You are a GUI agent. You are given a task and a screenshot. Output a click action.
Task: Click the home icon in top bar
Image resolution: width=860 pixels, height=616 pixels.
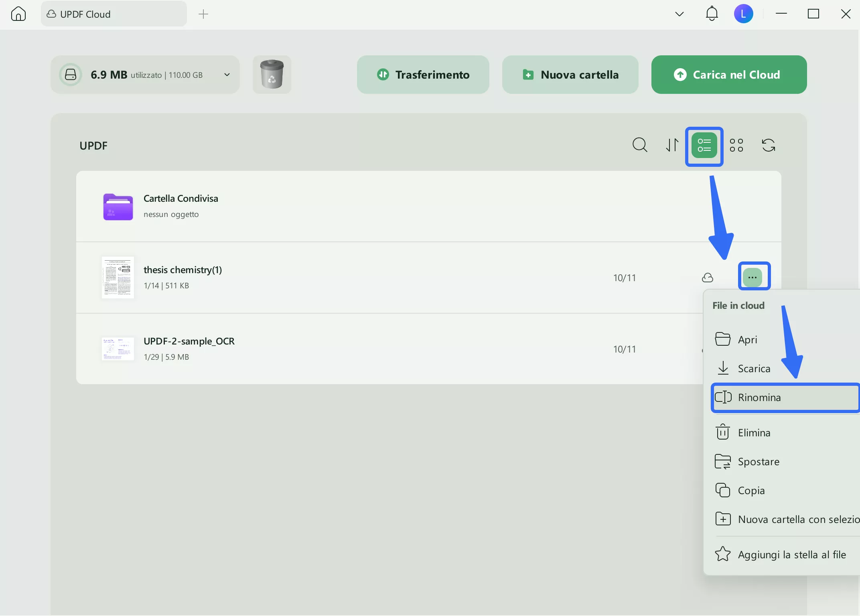coord(18,14)
